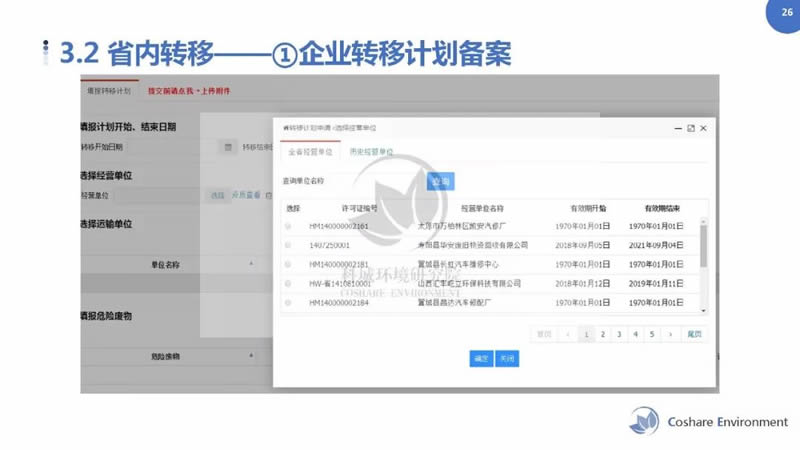Image resolution: width=800 pixels, height=450 pixels.
Task: Click the calendar icon beside 转移开始日期
Action: click(228, 147)
